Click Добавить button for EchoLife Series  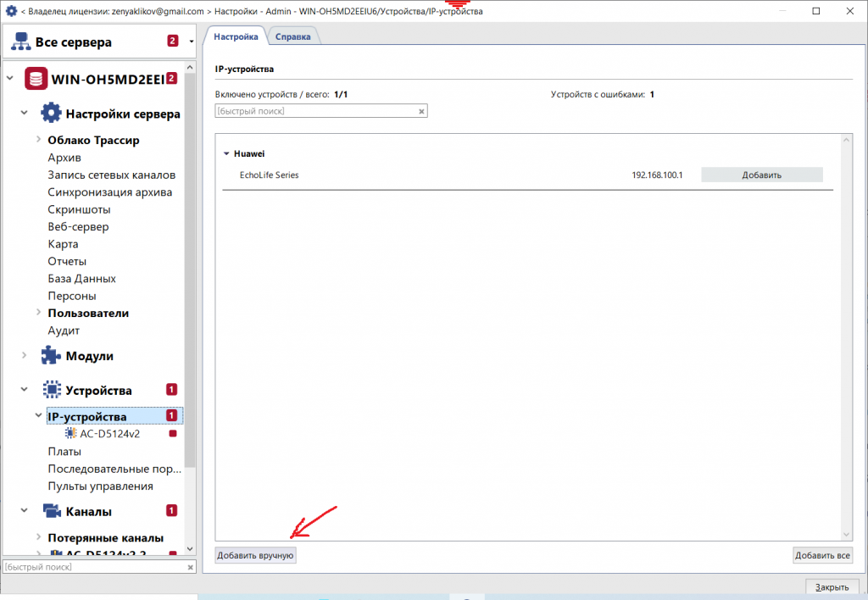point(761,175)
